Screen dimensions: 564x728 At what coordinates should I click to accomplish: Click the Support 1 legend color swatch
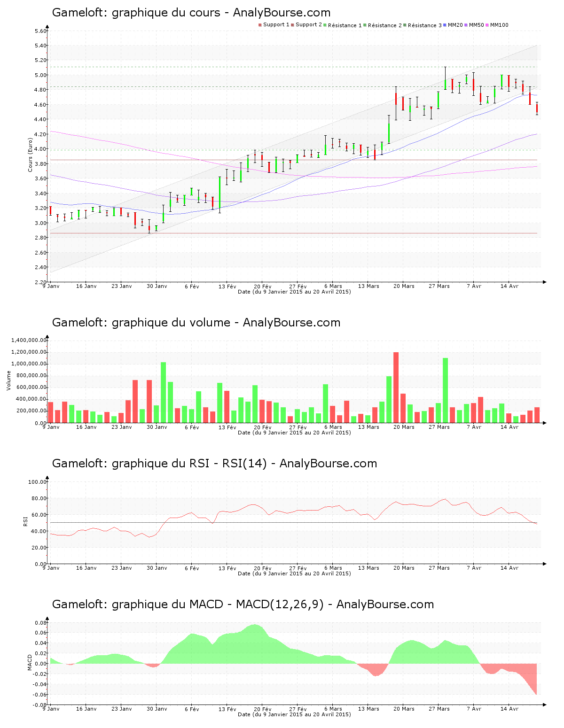[x=260, y=25]
